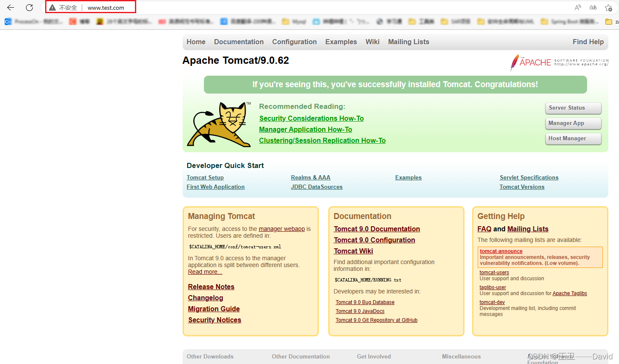Click the Miscellaneous footer heading
619x364 pixels.
(461, 356)
